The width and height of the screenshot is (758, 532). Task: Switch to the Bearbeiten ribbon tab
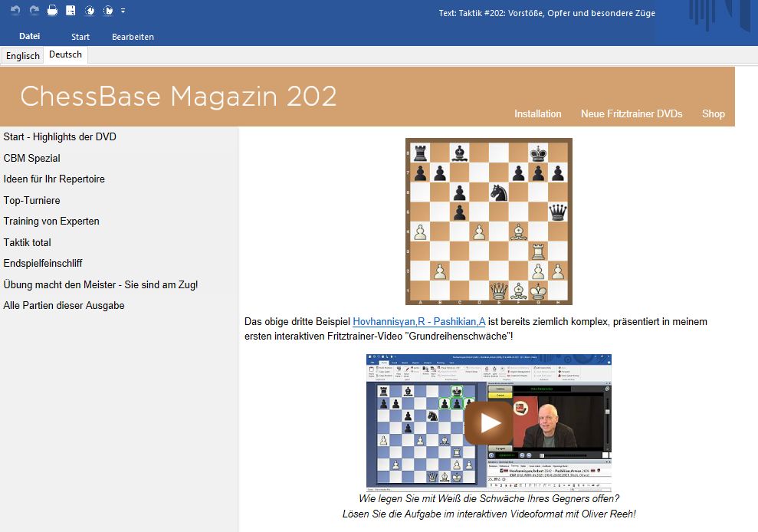[x=133, y=37]
